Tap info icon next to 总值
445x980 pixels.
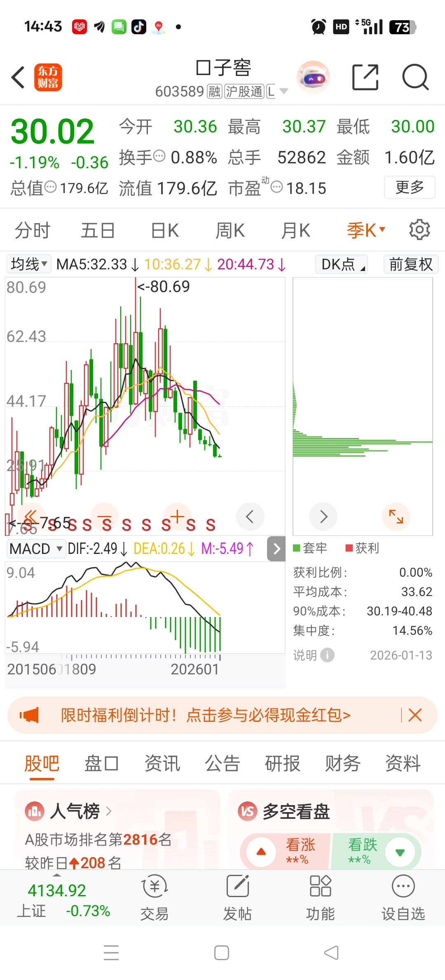[50, 187]
